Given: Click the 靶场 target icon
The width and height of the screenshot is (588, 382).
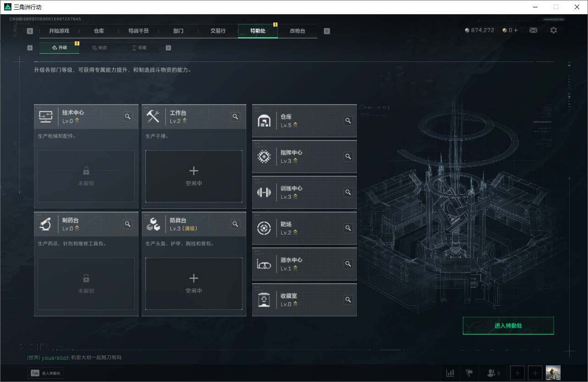Looking at the screenshot, I should point(264,228).
